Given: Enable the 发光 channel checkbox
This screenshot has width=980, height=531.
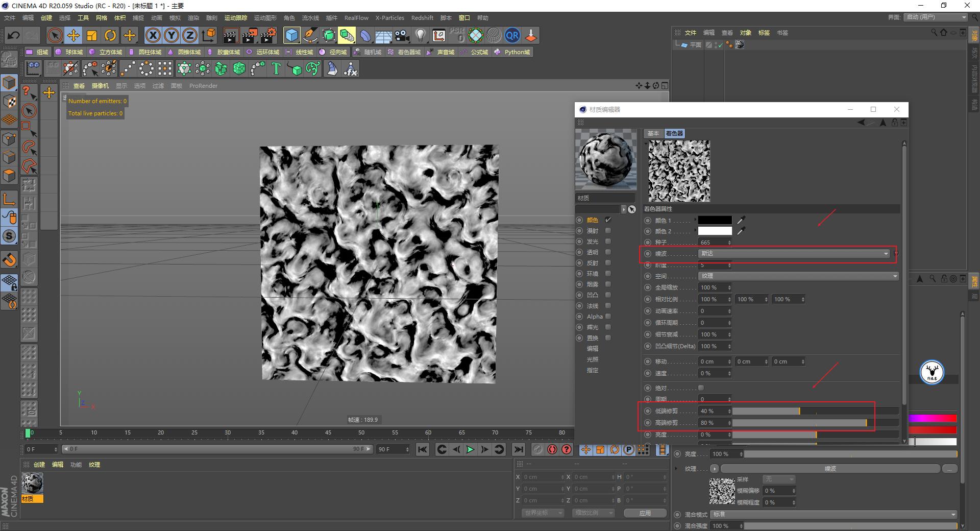Looking at the screenshot, I should 607,241.
